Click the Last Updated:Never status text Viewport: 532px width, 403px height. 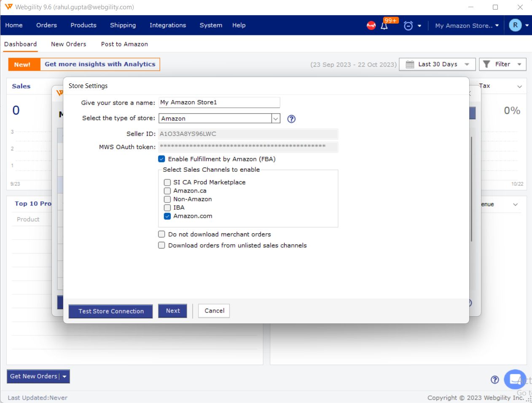38,398
